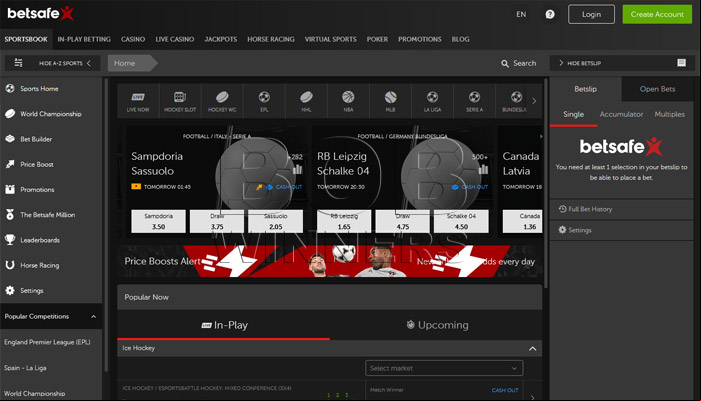
Task: Open the Price Boosts Alert banner
Action: pos(330,261)
